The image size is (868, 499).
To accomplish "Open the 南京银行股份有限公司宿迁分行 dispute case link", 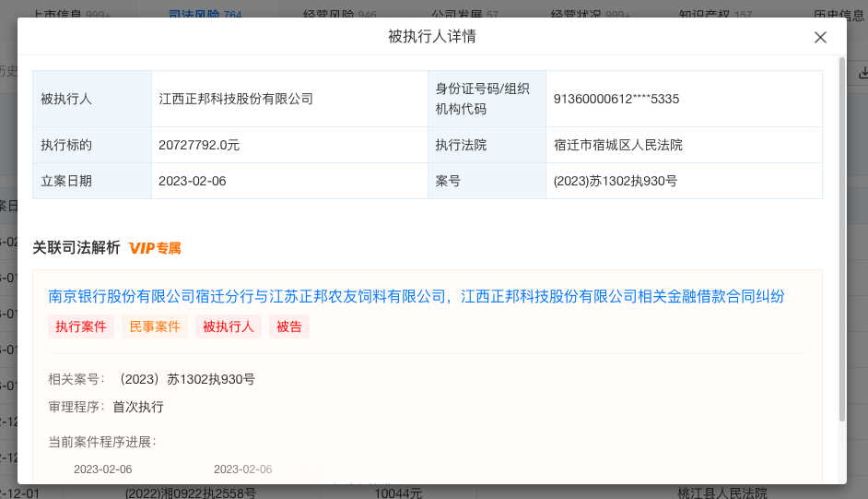I will pyautogui.click(x=416, y=296).
